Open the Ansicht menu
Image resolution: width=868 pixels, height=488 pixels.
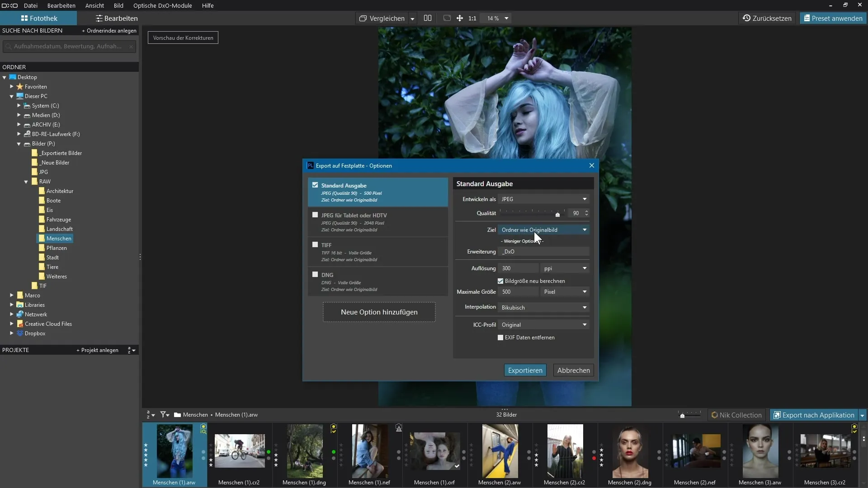tap(94, 5)
